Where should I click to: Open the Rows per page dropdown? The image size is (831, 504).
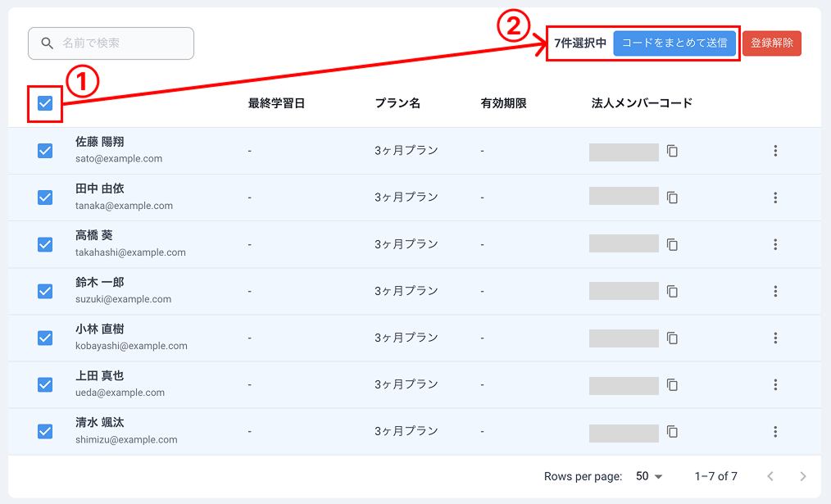click(649, 476)
